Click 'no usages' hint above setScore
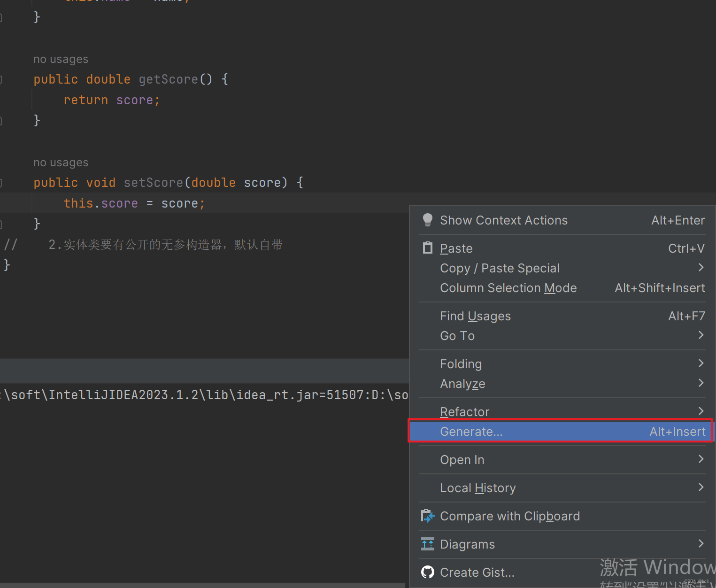Image resolution: width=716 pixels, height=588 pixels. pyautogui.click(x=61, y=162)
